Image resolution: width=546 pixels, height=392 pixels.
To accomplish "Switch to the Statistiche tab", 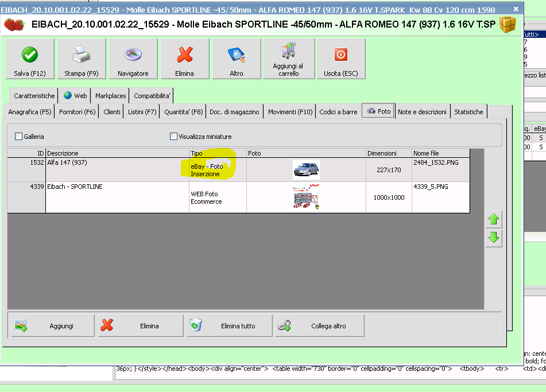I will click(468, 112).
